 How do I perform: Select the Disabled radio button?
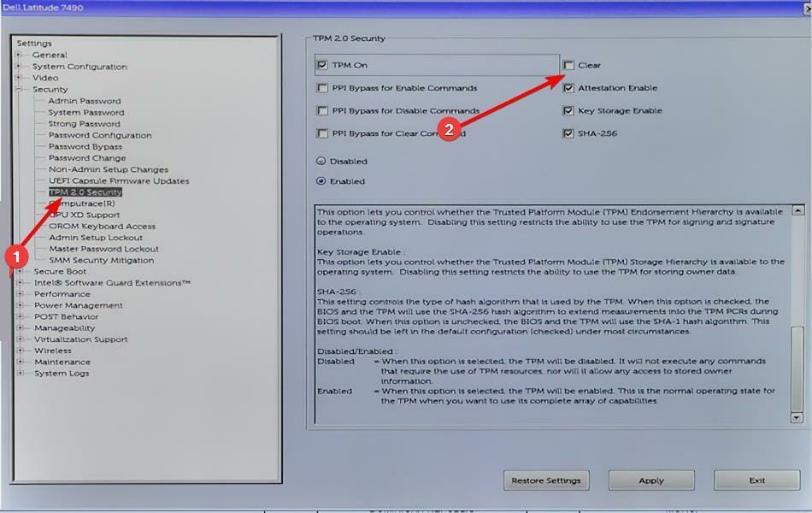[x=320, y=161]
